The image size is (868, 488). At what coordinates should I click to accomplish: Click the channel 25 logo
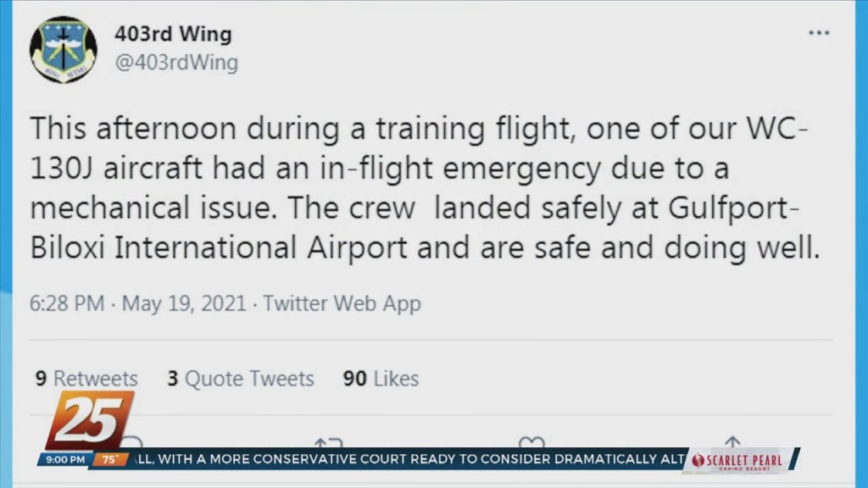pyautogui.click(x=90, y=420)
